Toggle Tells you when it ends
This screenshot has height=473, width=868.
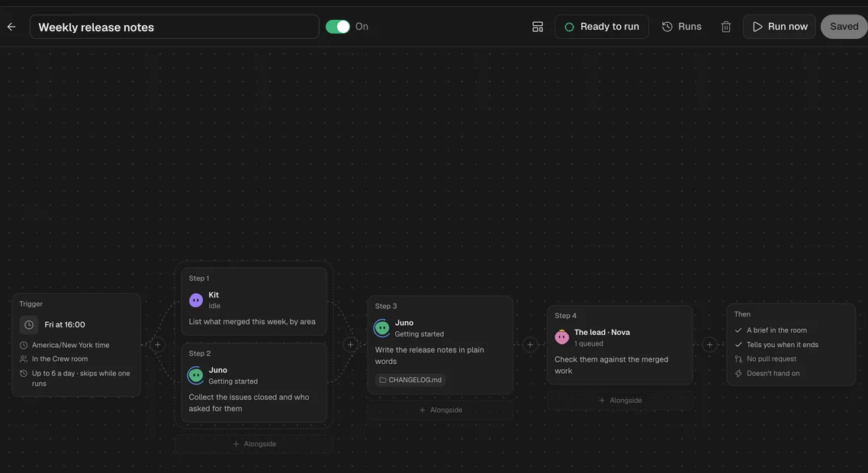tap(776, 345)
